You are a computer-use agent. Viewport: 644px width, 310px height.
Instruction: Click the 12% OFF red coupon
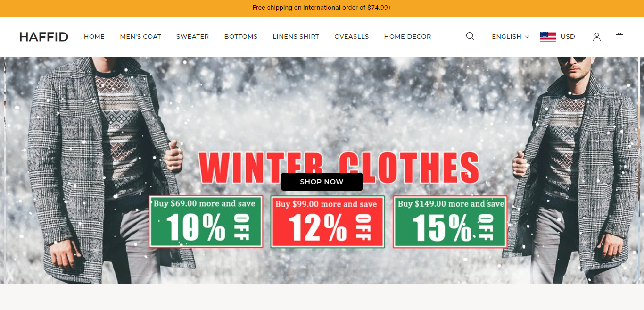coord(328,222)
